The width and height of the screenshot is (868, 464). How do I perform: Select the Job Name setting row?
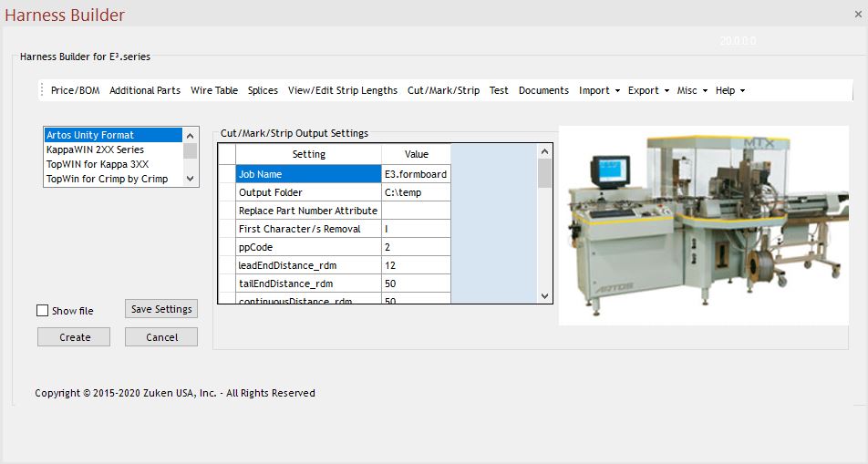click(308, 174)
